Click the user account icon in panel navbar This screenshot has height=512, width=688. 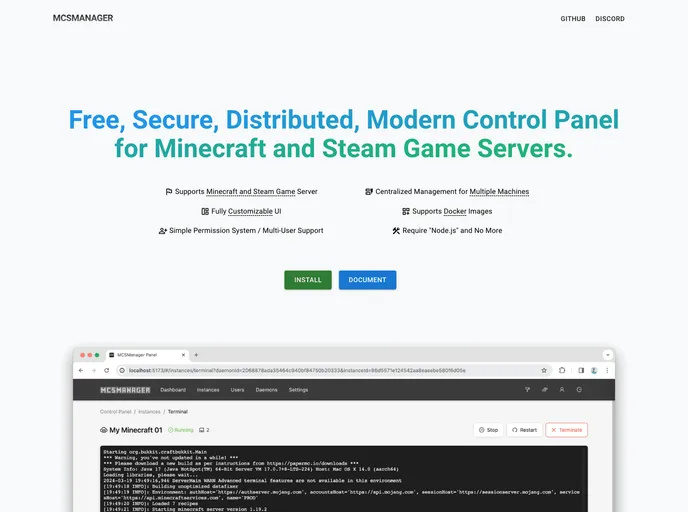click(562, 390)
